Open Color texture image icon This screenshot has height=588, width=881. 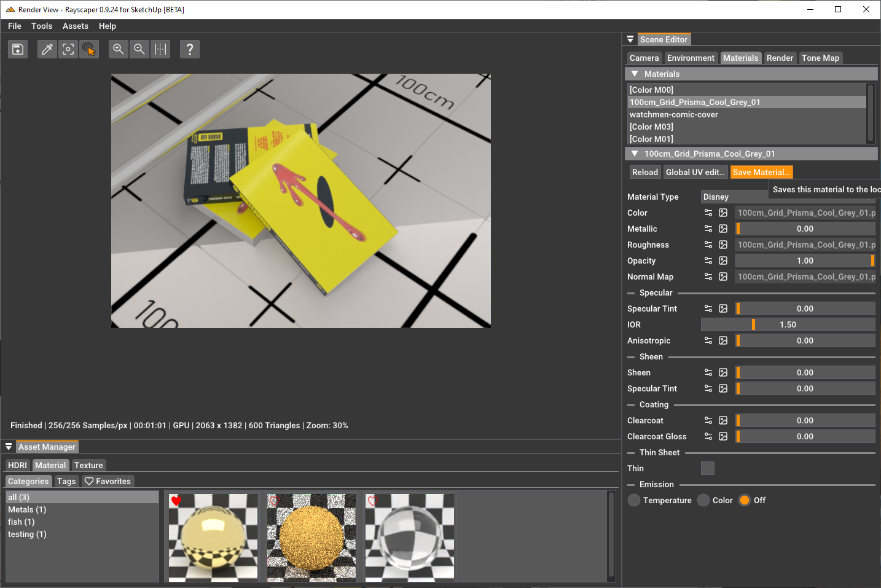click(723, 213)
